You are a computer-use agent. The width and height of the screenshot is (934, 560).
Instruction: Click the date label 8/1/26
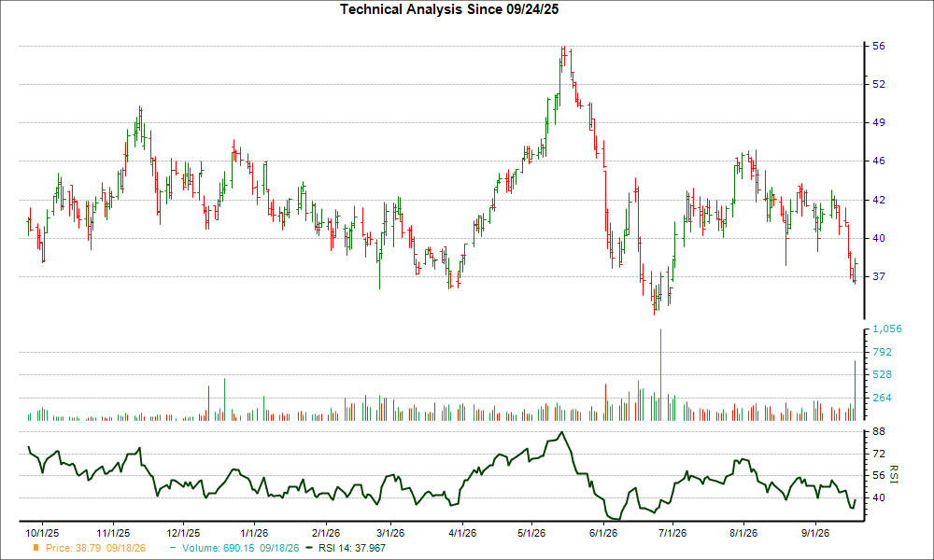[x=743, y=533]
